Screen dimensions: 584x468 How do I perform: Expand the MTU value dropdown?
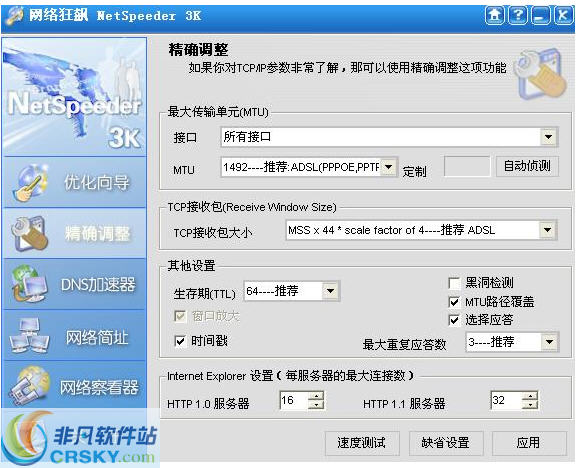coord(388,167)
